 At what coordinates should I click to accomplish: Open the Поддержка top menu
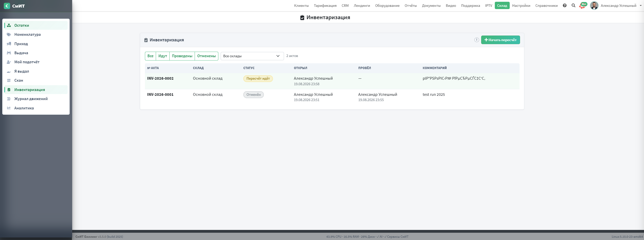pyautogui.click(x=471, y=6)
